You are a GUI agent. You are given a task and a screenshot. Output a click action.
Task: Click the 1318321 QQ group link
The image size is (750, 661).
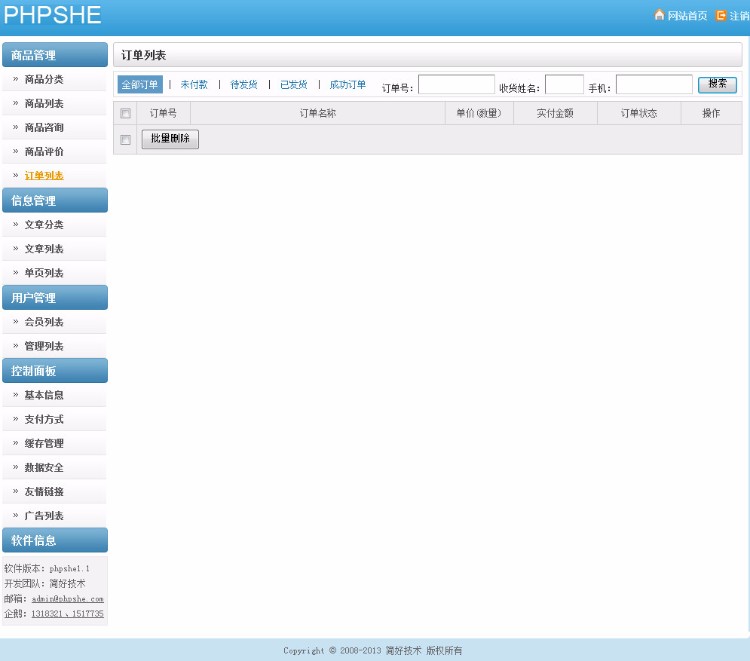[46, 614]
